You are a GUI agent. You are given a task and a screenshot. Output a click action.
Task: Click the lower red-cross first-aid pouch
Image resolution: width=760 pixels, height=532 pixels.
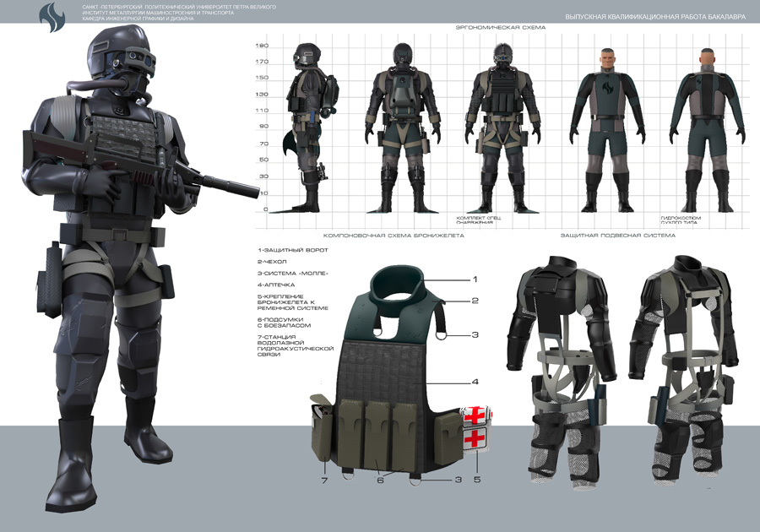click(476, 438)
